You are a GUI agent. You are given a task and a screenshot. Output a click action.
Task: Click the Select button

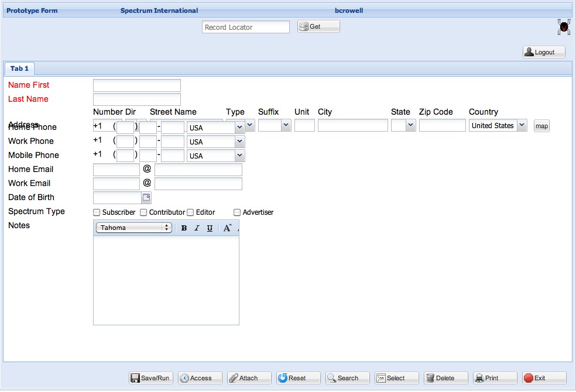point(397,378)
